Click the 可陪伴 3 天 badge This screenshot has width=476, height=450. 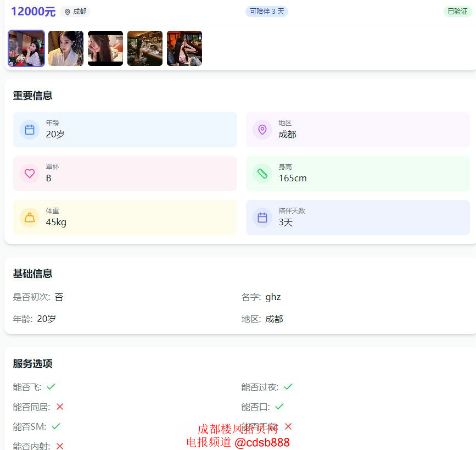point(267,12)
